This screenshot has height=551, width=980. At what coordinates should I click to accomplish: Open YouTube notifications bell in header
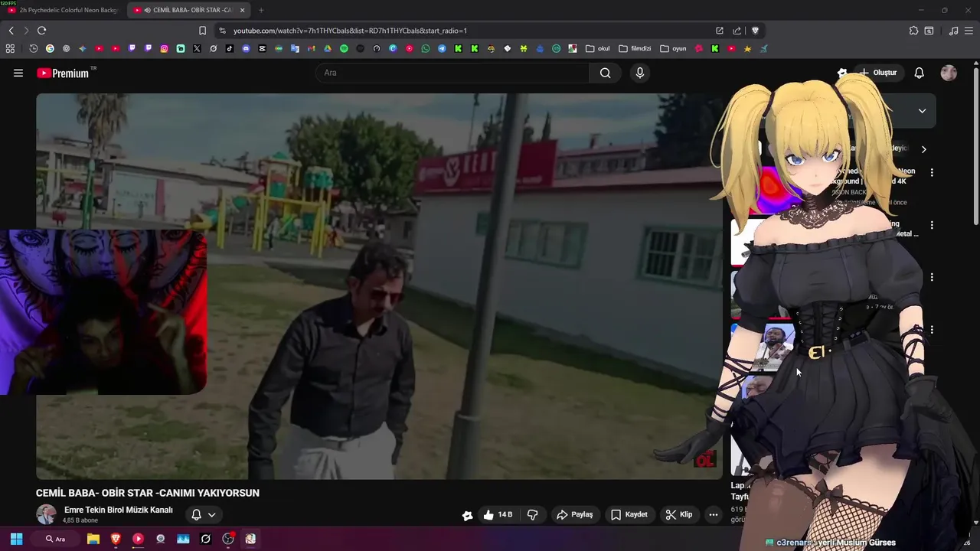click(919, 73)
